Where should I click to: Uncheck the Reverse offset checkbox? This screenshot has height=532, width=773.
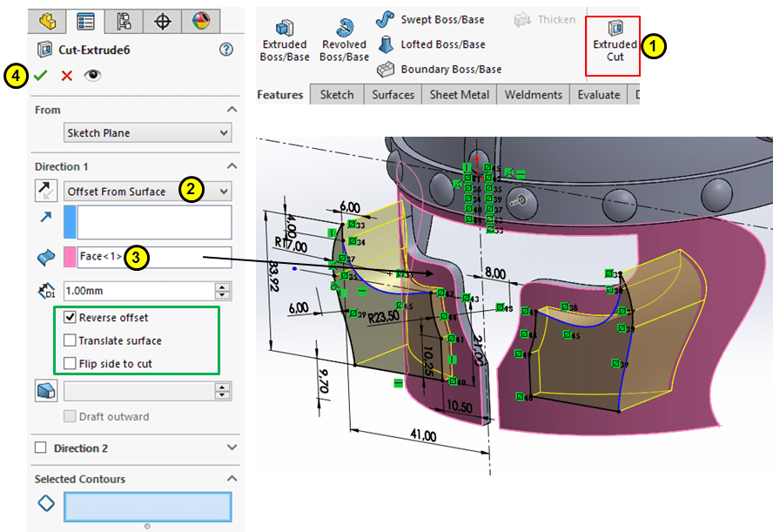[x=71, y=318]
